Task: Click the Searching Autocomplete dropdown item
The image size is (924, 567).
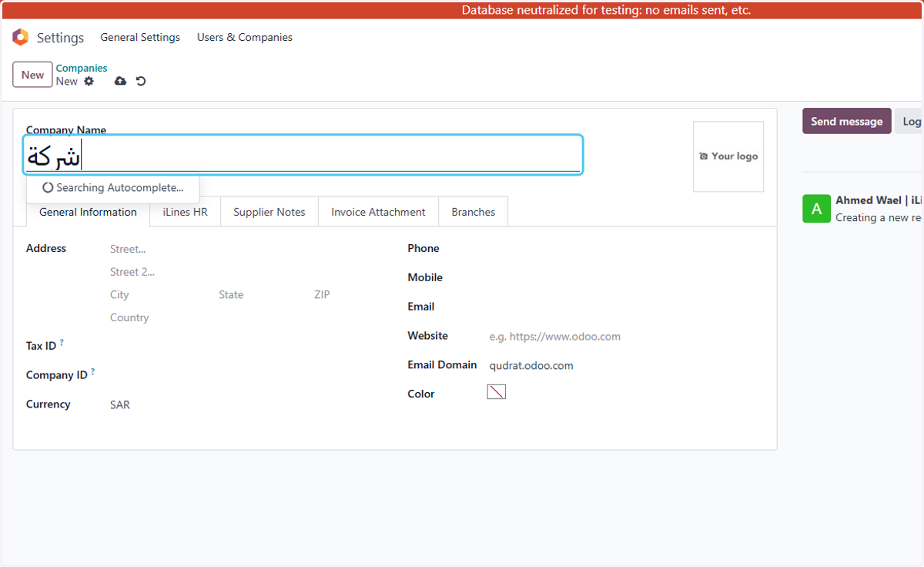Action: pos(113,188)
